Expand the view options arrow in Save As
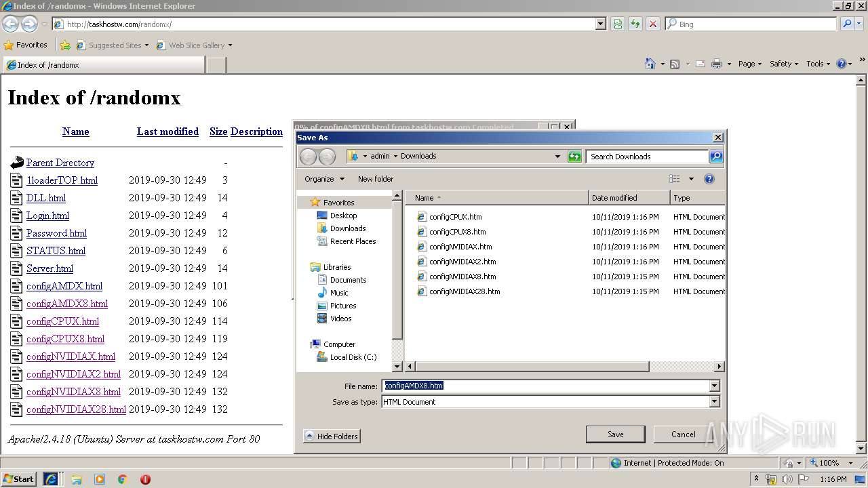868x488 pixels. coord(691,179)
